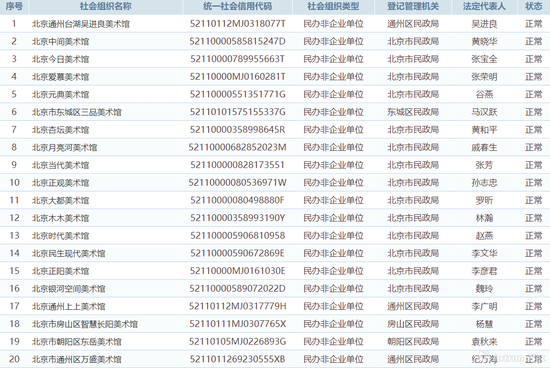
Task: Click the 社会组织类型 column header
Action: (x=333, y=6)
